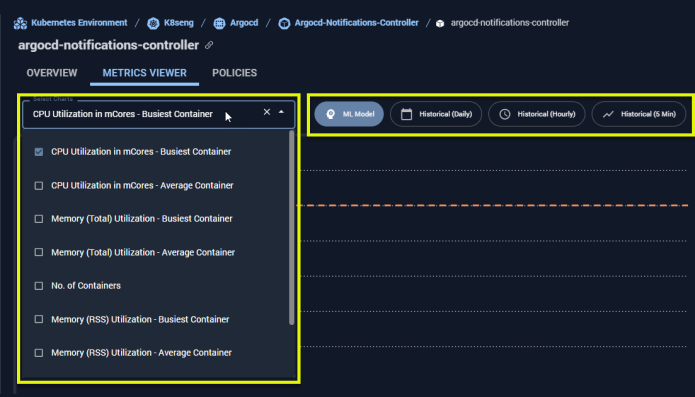
Task: Open the Argocd breadcrumb link
Action: [x=244, y=23]
